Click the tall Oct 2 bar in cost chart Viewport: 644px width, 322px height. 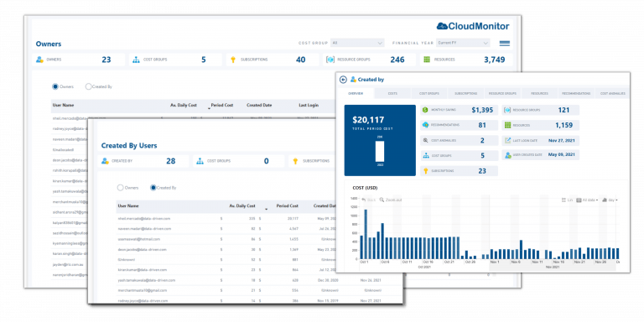(366, 234)
